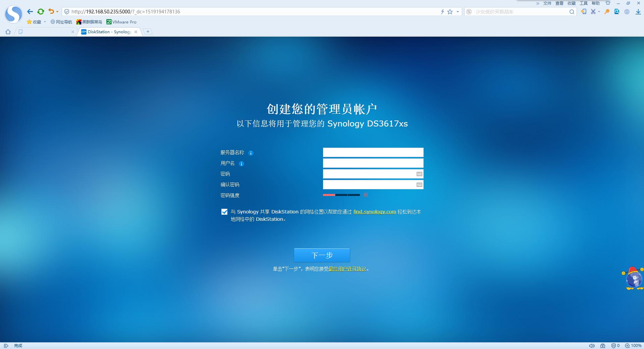
Task: Click the password strength indicator bar
Action: click(341, 195)
